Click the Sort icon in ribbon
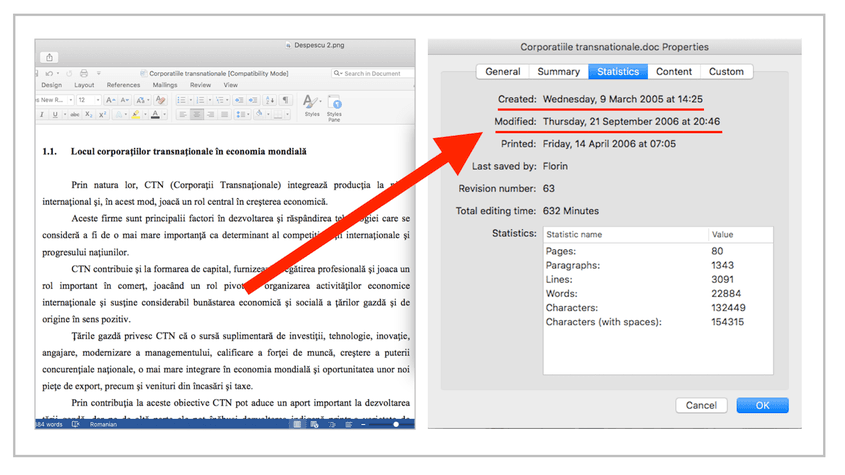 coord(269,100)
